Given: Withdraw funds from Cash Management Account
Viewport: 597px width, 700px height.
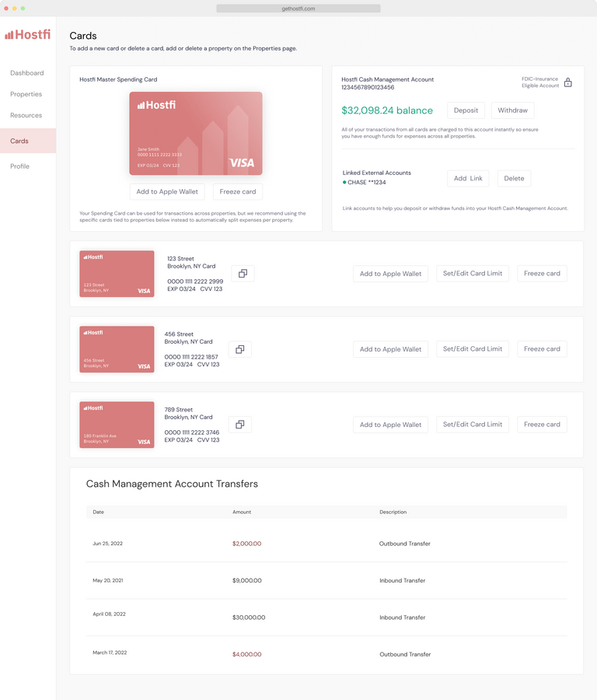Looking at the screenshot, I should click(512, 110).
